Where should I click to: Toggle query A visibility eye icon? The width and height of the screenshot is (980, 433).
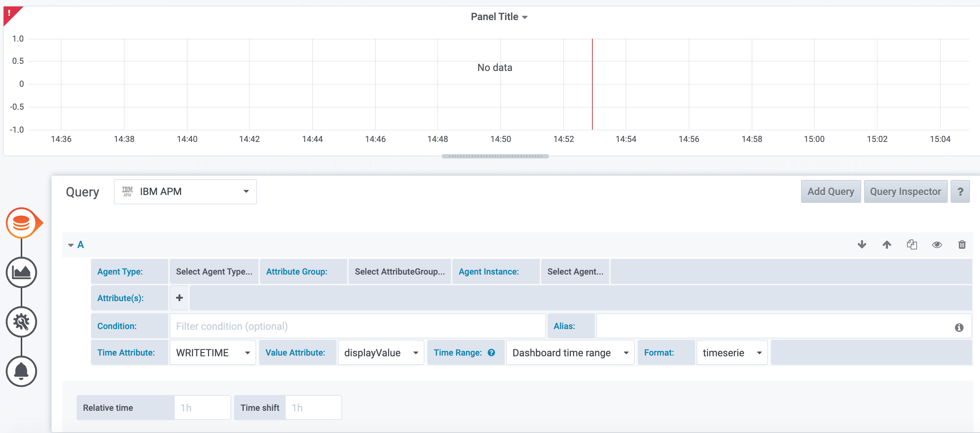[x=937, y=244]
